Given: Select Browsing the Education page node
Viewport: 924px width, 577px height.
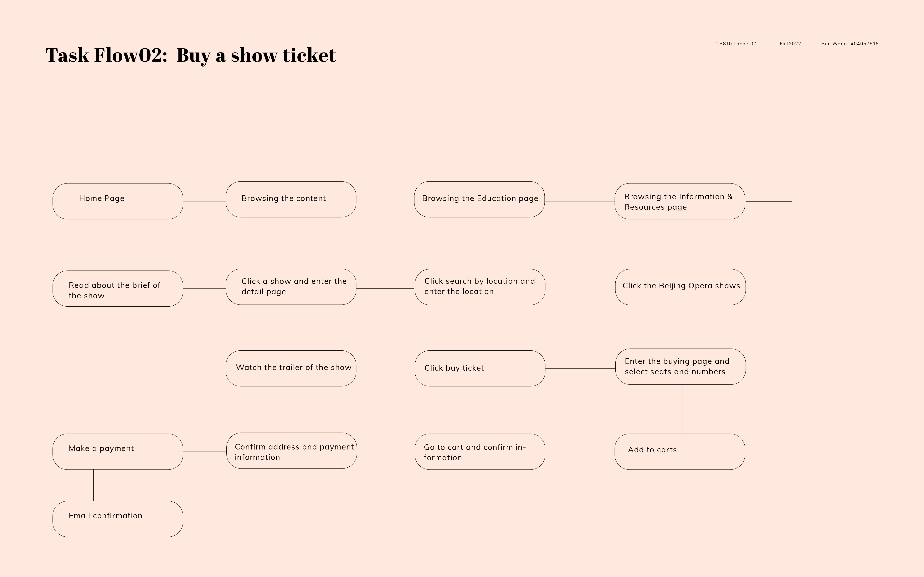Looking at the screenshot, I should click(479, 199).
